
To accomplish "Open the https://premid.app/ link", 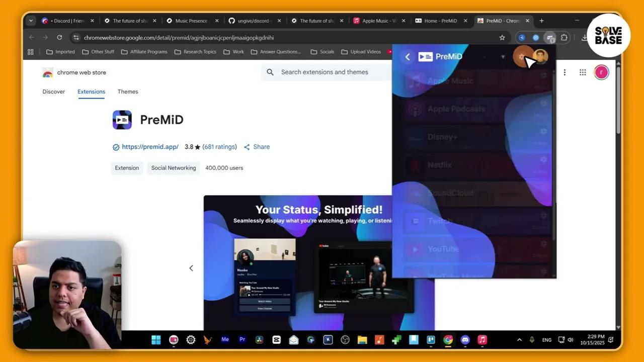I will click(x=150, y=146).
